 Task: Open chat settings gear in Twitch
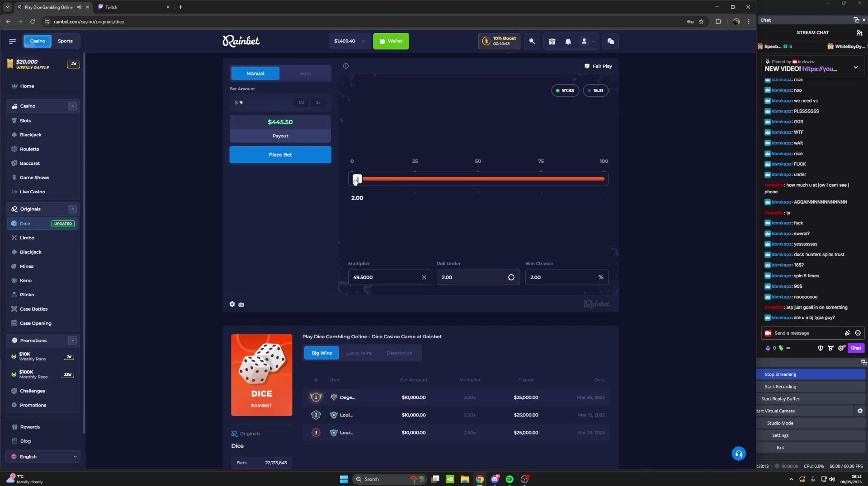coord(841,348)
